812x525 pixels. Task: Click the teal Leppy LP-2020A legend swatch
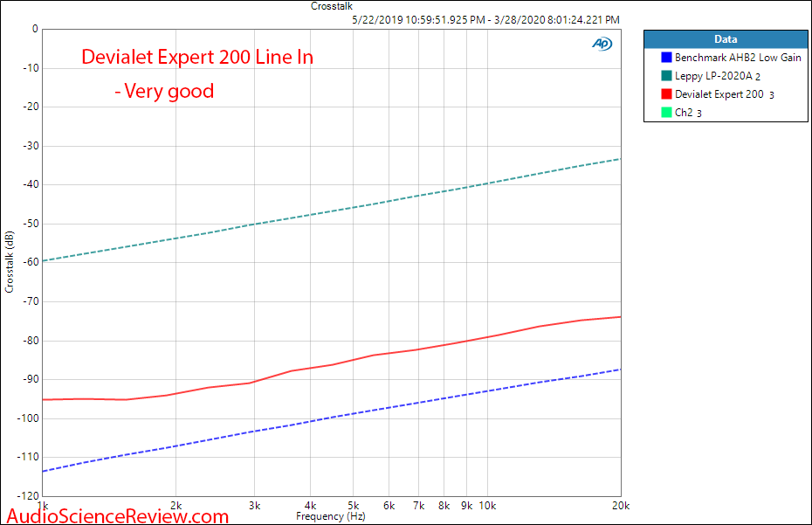pyautogui.click(x=666, y=76)
